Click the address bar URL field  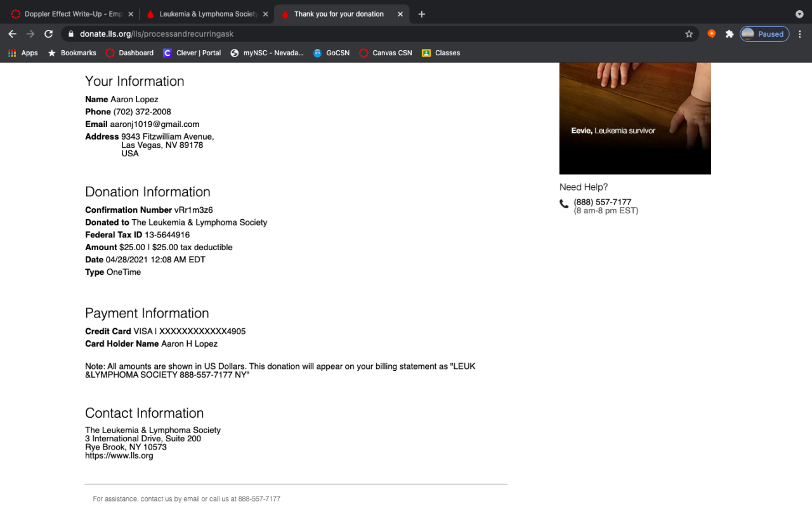[x=379, y=34]
